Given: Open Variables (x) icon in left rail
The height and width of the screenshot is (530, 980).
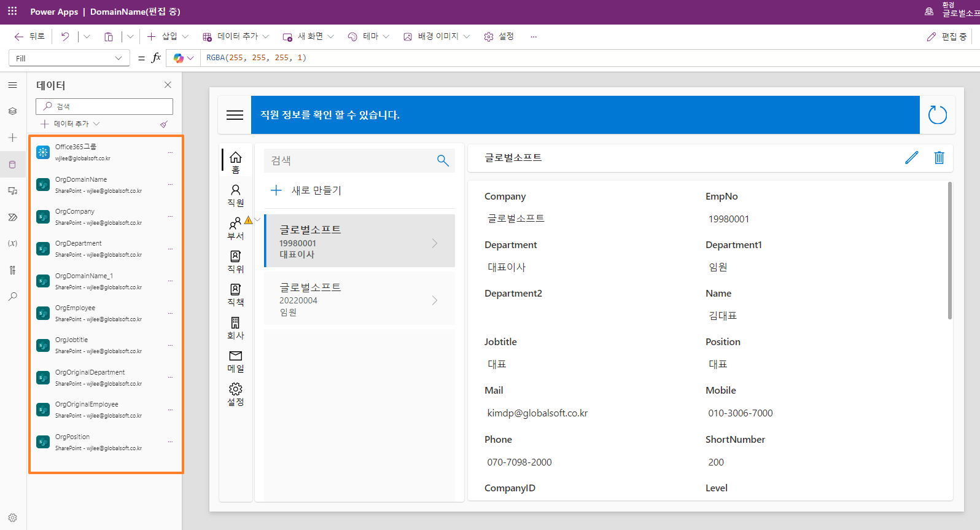Looking at the screenshot, I should tap(13, 244).
